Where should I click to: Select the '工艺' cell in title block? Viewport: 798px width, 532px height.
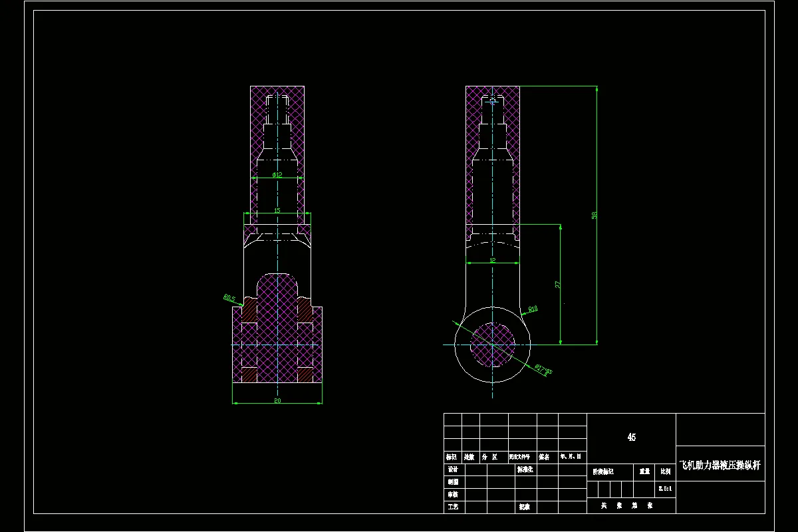click(453, 507)
